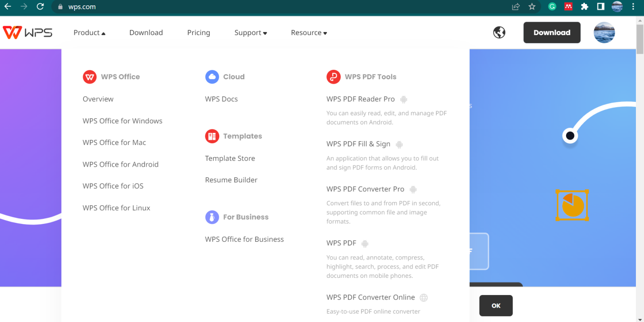Open Chrome three-dot menu
Image resolution: width=644 pixels, height=322 pixels.
coord(633,7)
